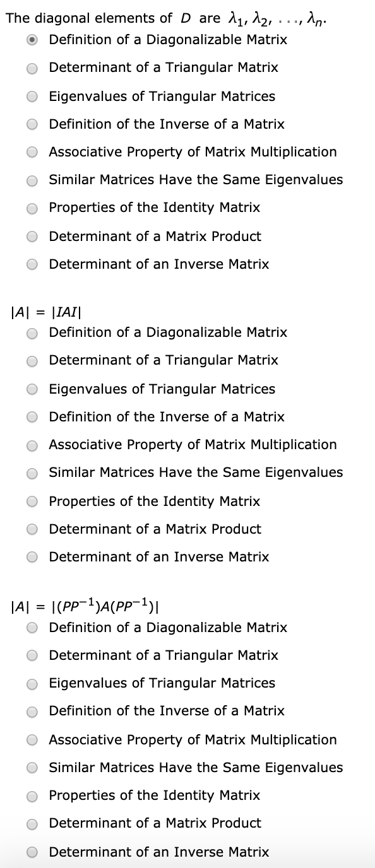This screenshot has height=868, width=375.
Task: Choose 'Similar Matrices Have the Same Eigenvalues' in the last group
Action: pos(32,767)
